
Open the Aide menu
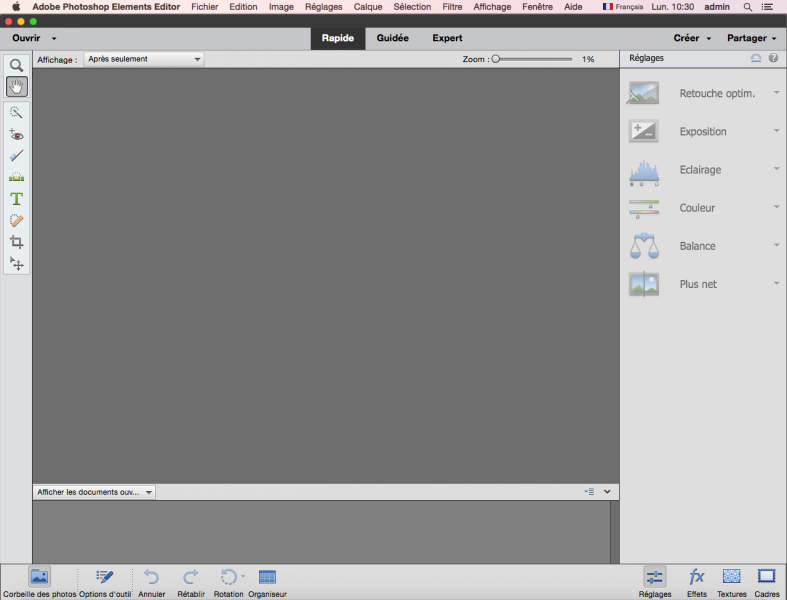click(573, 7)
